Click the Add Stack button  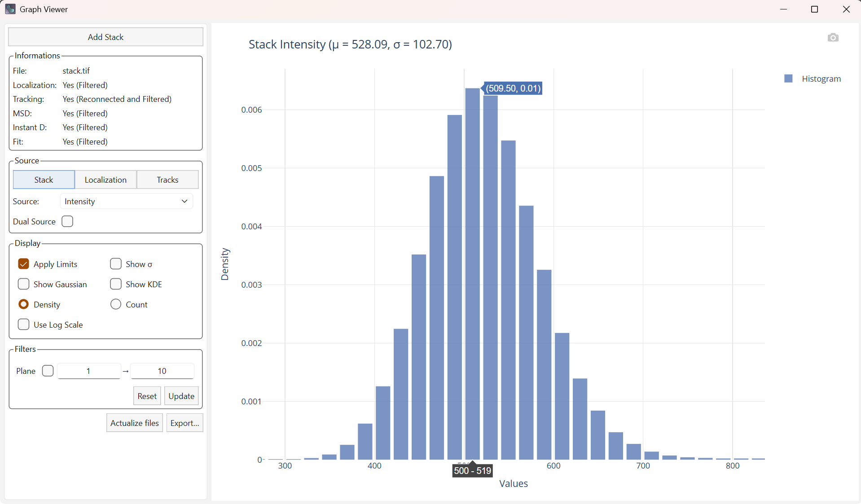(x=105, y=37)
